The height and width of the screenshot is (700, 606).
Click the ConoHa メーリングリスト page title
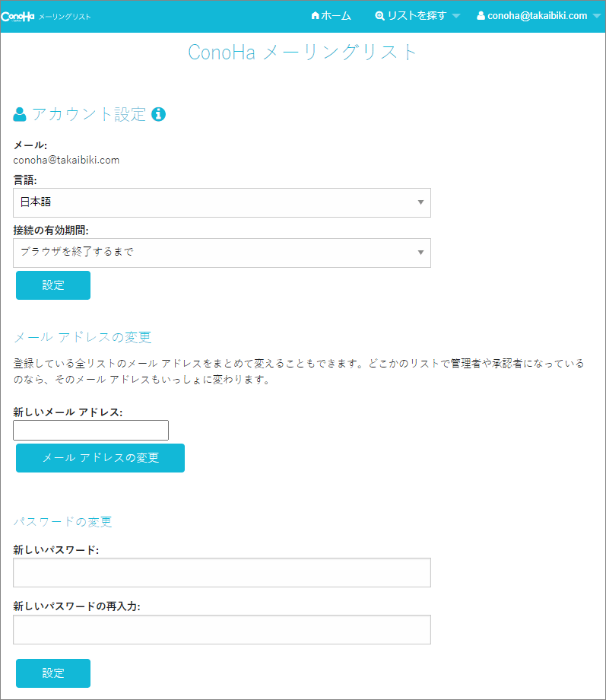coord(303,52)
